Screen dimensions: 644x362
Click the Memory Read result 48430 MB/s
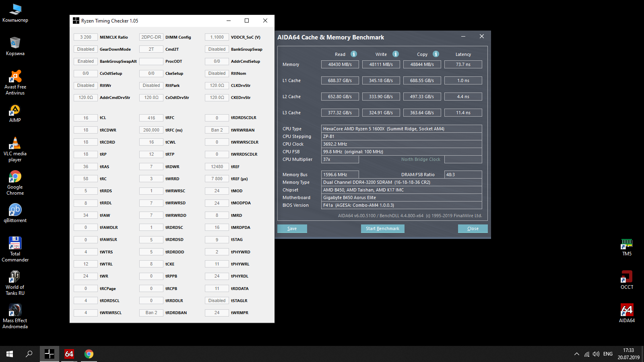(340, 64)
